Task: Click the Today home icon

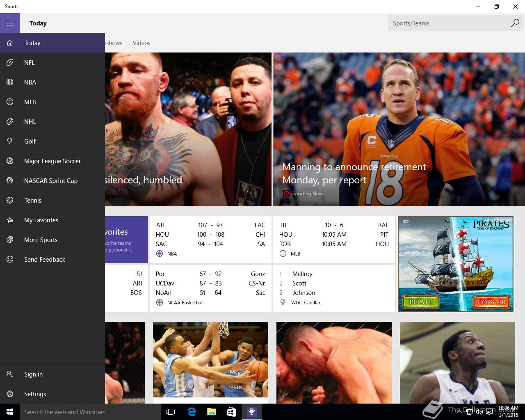Action: point(10,43)
